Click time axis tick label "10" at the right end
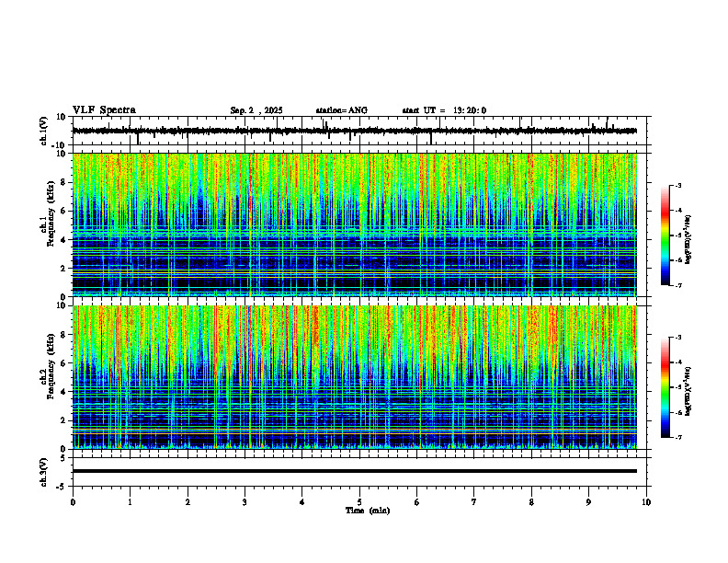The image size is (728, 563). [x=646, y=502]
